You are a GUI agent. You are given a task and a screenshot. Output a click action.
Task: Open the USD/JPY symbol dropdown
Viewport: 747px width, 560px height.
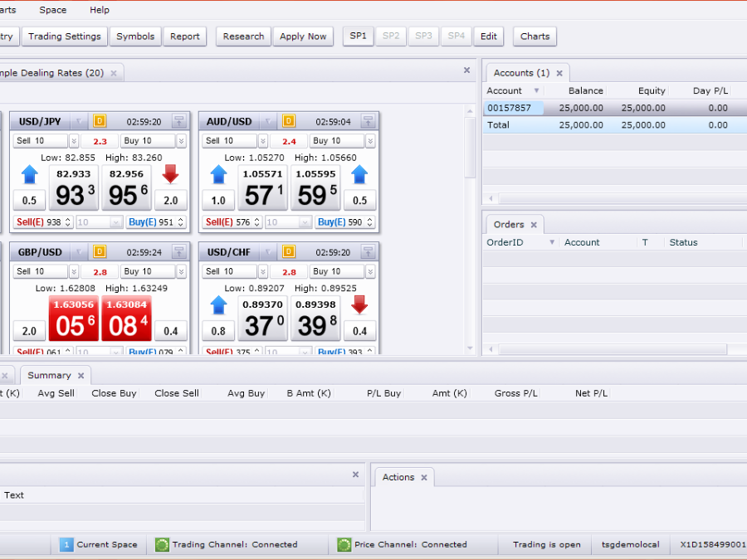(x=79, y=121)
